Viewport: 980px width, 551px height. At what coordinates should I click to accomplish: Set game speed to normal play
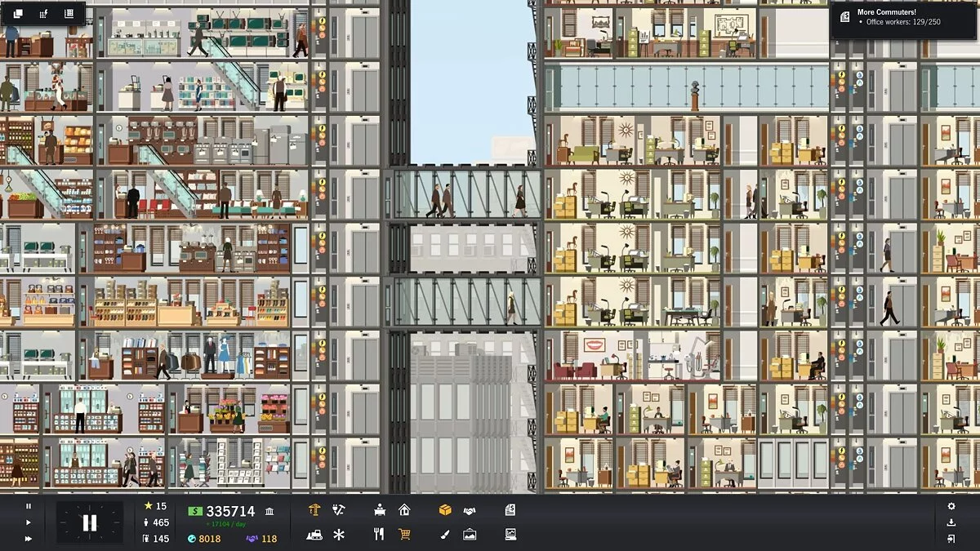[29, 522]
